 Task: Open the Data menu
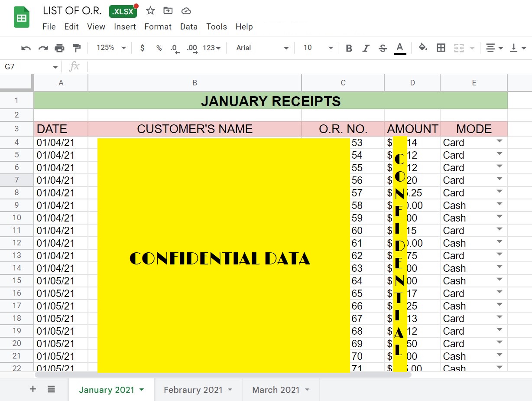click(x=189, y=27)
